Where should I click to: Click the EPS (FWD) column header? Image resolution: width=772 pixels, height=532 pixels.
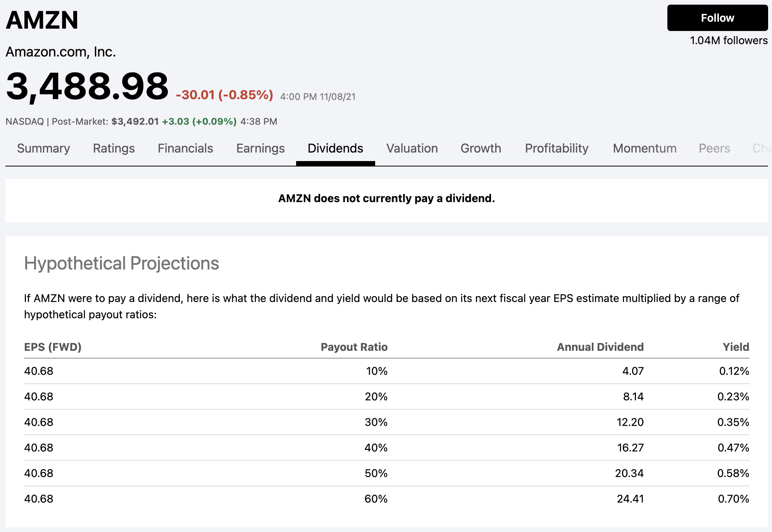[53, 347]
